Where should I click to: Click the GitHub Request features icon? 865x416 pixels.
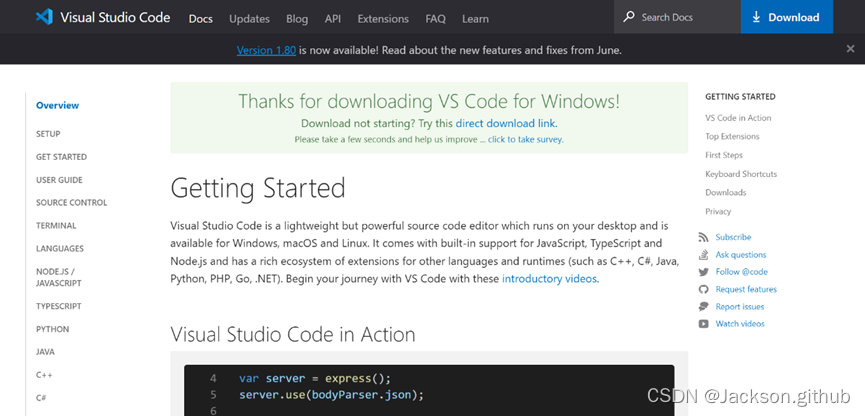pyautogui.click(x=704, y=289)
